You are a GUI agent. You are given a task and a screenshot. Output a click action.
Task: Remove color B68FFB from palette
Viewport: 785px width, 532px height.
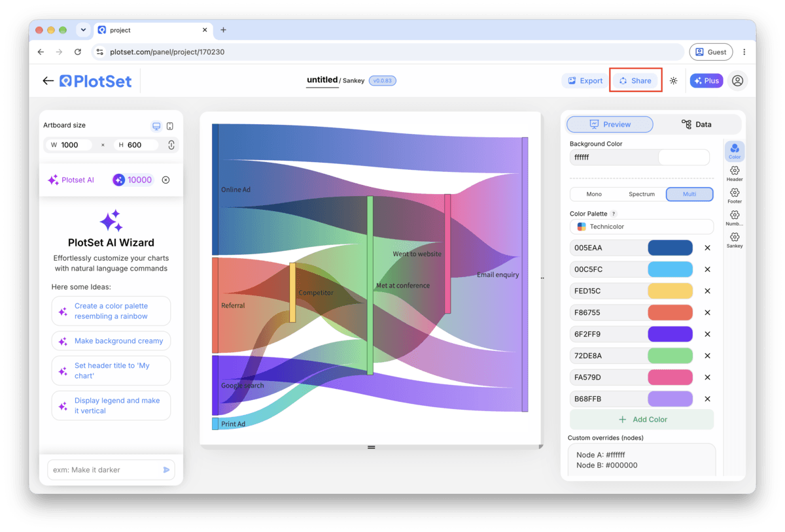(x=707, y=399)
